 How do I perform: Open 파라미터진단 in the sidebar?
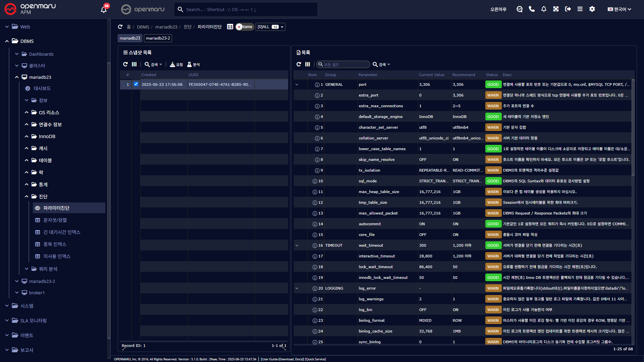click(69, 208)
